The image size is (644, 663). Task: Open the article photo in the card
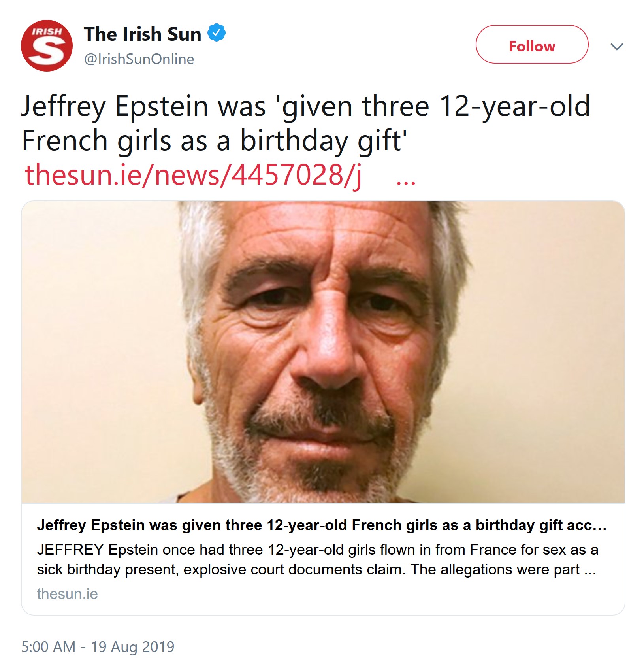tap(323, 352)
